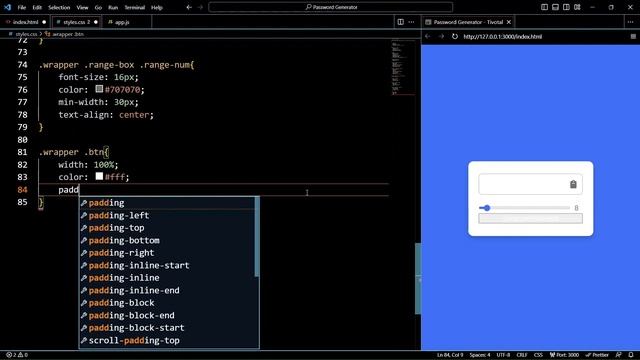Select 'padding-left' suggestion
The width and height of the screenshot is (640, 360).
pyautogui.click(x=167, y=216)
